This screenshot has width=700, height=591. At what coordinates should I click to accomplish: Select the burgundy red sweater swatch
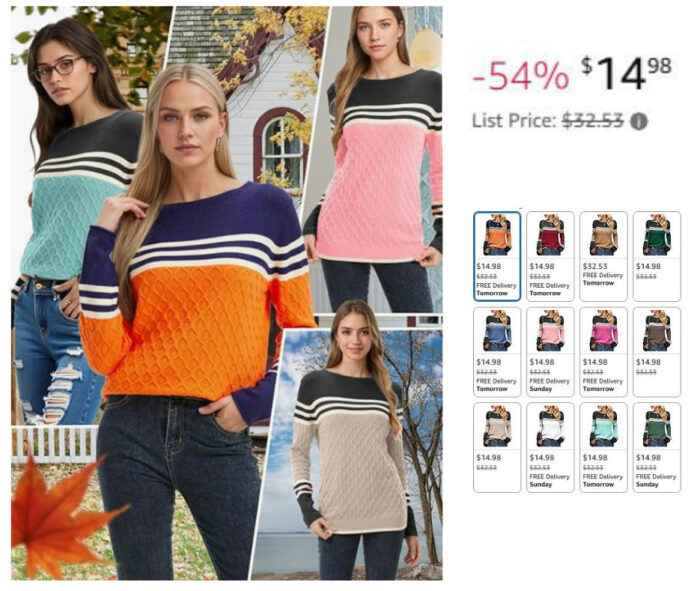point(550,256)
